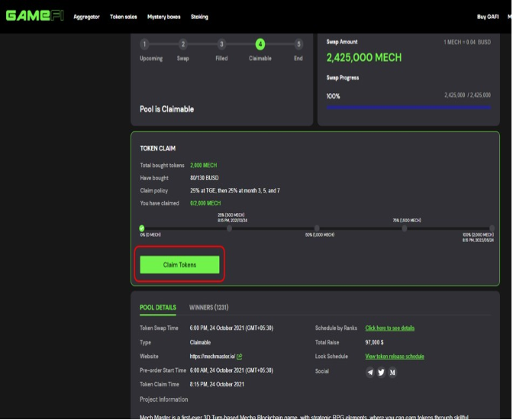The width and height of the screenshot is (513, 420).
Task: Open 'View token release schedule' link
Action: tap(395, 357)
